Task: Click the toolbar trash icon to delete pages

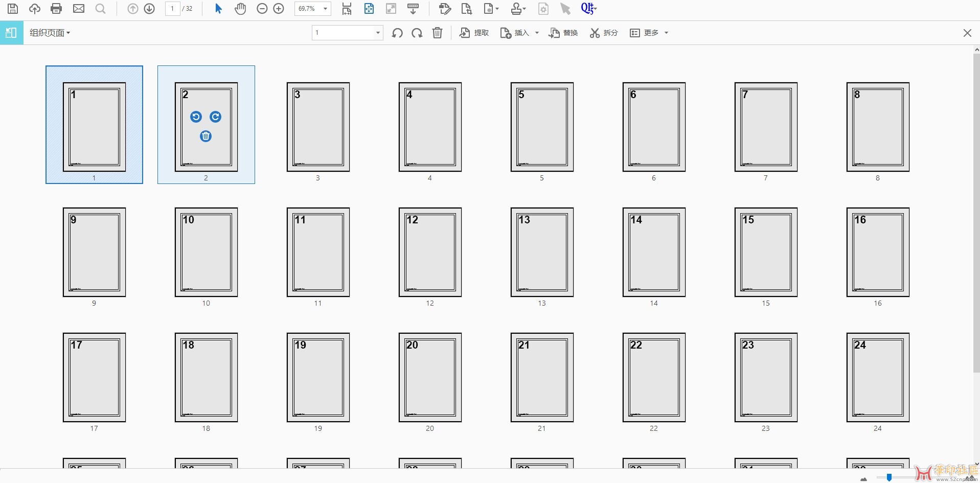Action: click(437, 33)
